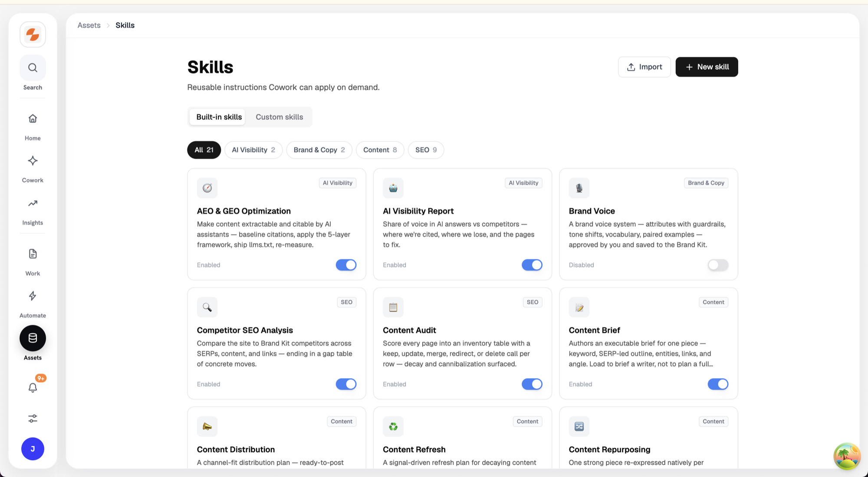Select Assets database icon
This screenshot has width=868, height=477.
point(33,338)
